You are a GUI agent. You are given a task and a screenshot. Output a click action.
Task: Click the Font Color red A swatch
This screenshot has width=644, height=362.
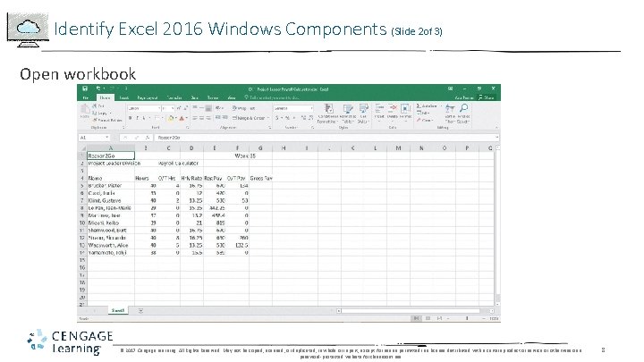pyautogui.click(x=181, y=118)
